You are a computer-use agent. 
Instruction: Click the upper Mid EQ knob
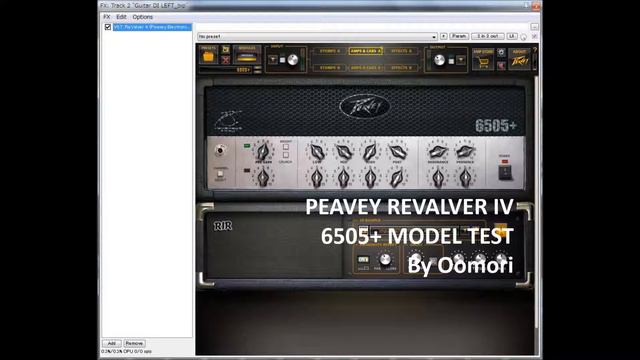pyautogui.click(x=344, y=152)
